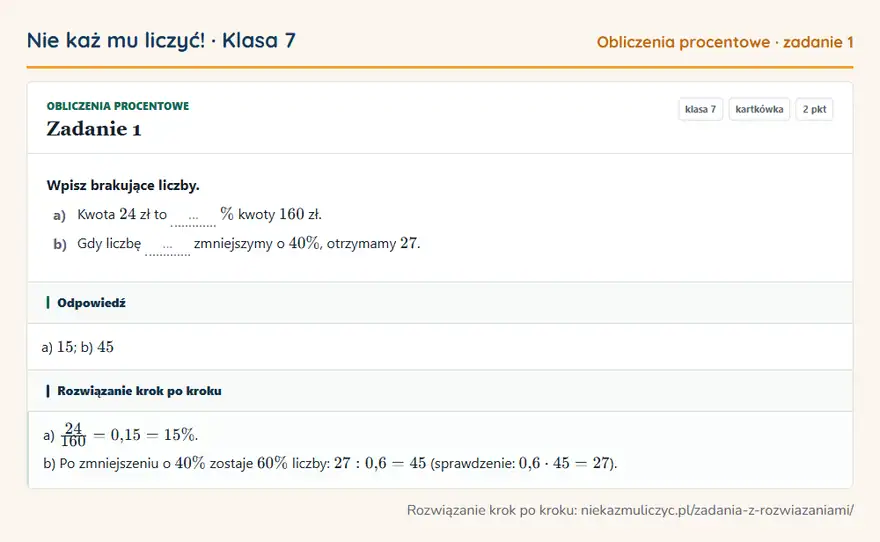The image size is (880, 542).
Task: Click the "Obliczenia procentowe · zadanie 1" header text
Action: pyautogui.click(x=725, y=42)
